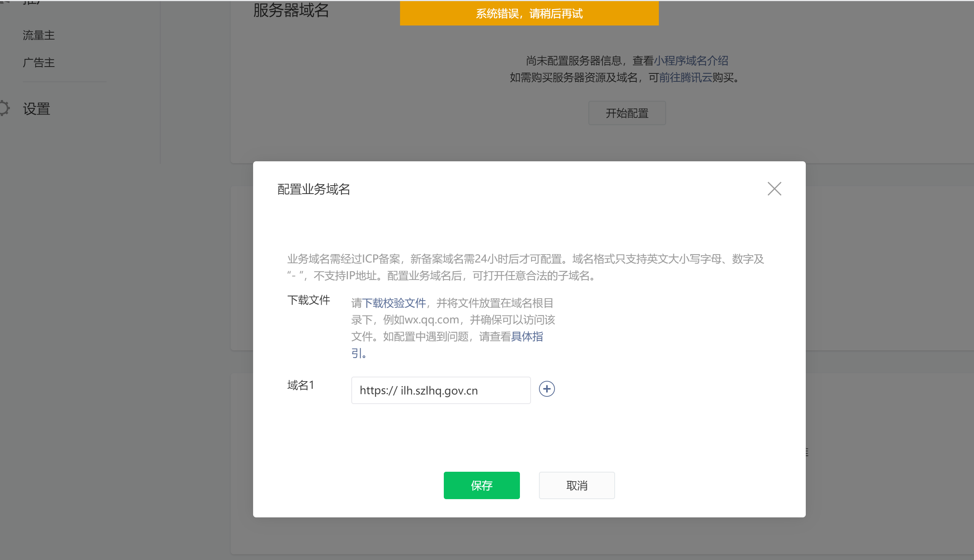
Task: Open the 具体指引 help link
Action: (x=527, y=337)
